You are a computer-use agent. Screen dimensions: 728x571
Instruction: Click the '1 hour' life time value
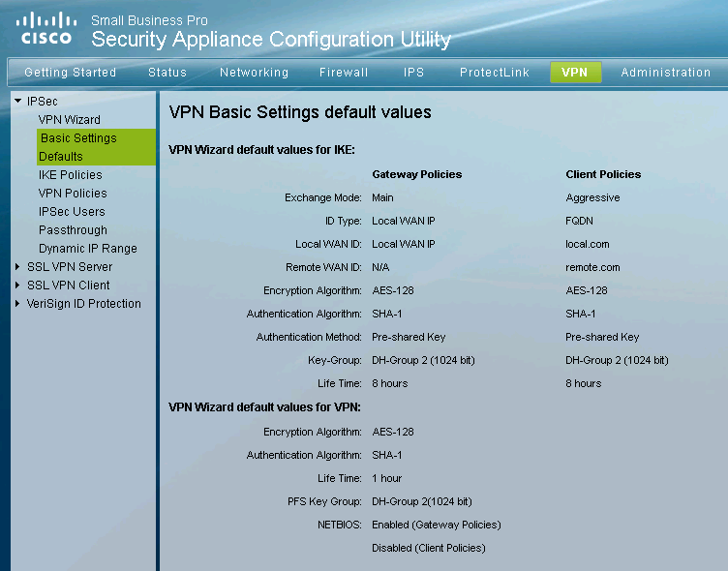click(387, 478)
